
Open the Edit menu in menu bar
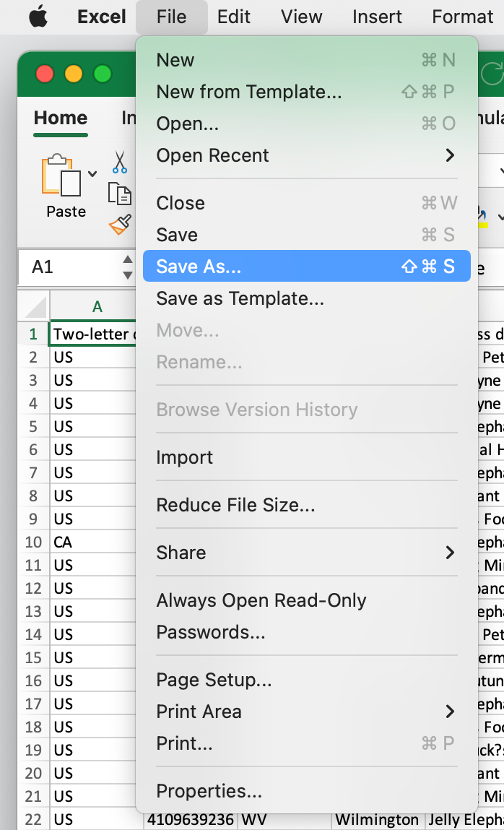click(234, 17)
